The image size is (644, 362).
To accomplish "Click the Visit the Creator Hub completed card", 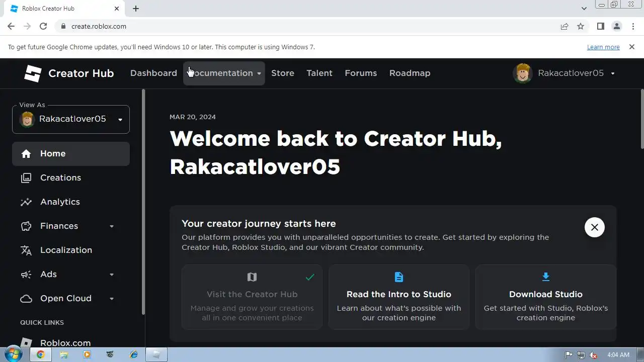I will (252, 297).
